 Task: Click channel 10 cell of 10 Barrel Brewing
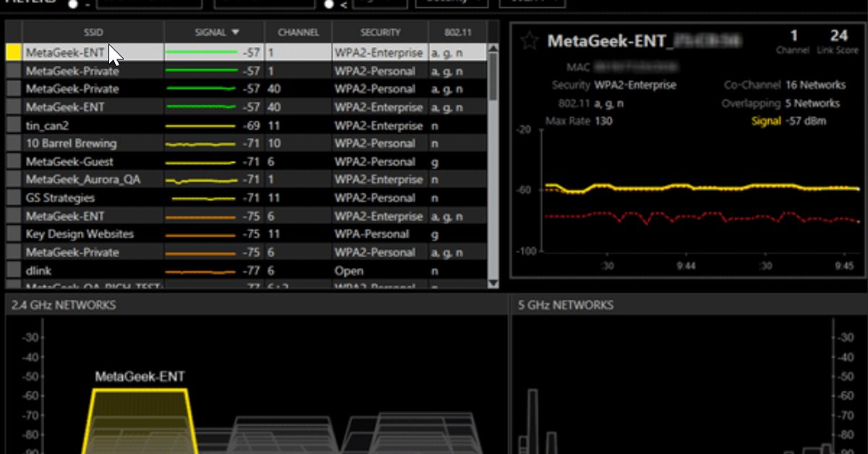point(275,143)
